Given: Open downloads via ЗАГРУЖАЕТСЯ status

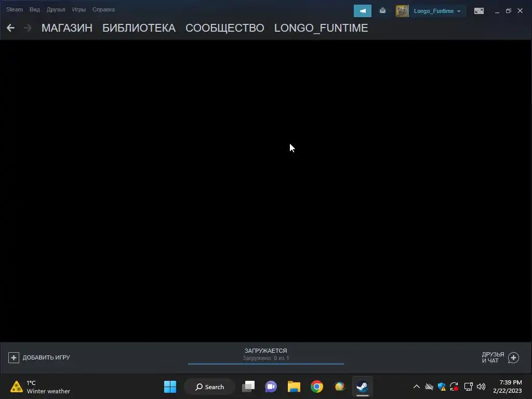Looking at the screenshot, I should [265, 351].
